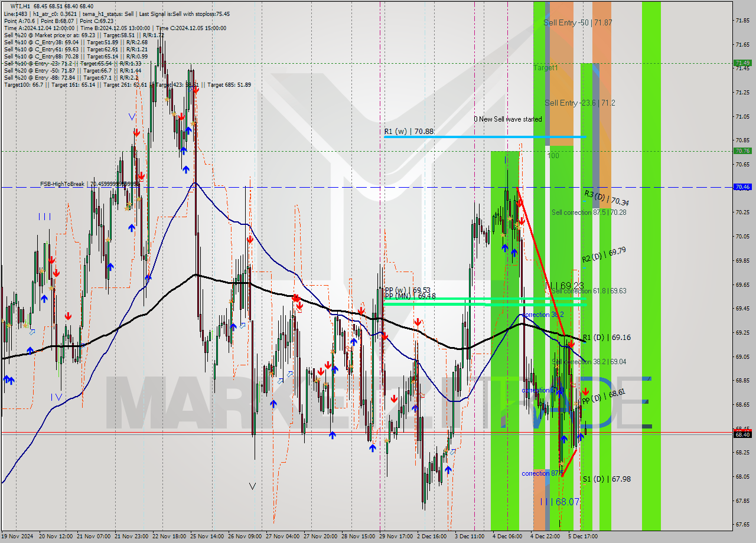This screenshot has width=756, height=543.
Task: Click the green 70.76 price tag on axis
Action: (x=742, y=151)
